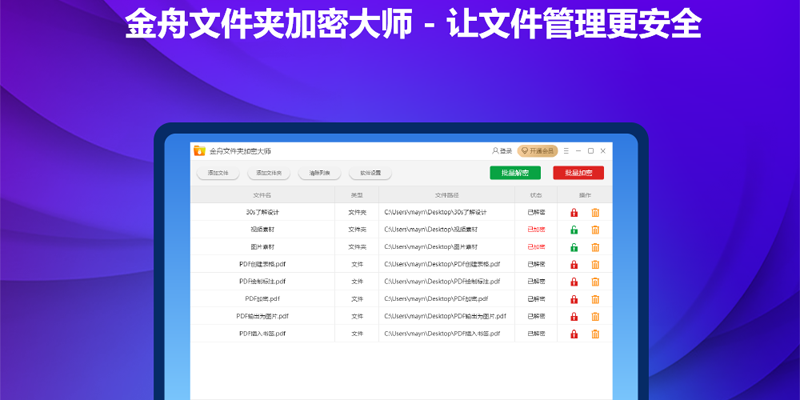This screenshot has width=800, height=400.
Task: Click the red lock for PDF绘制标注.pdf
Action: (x=574, y=282)
